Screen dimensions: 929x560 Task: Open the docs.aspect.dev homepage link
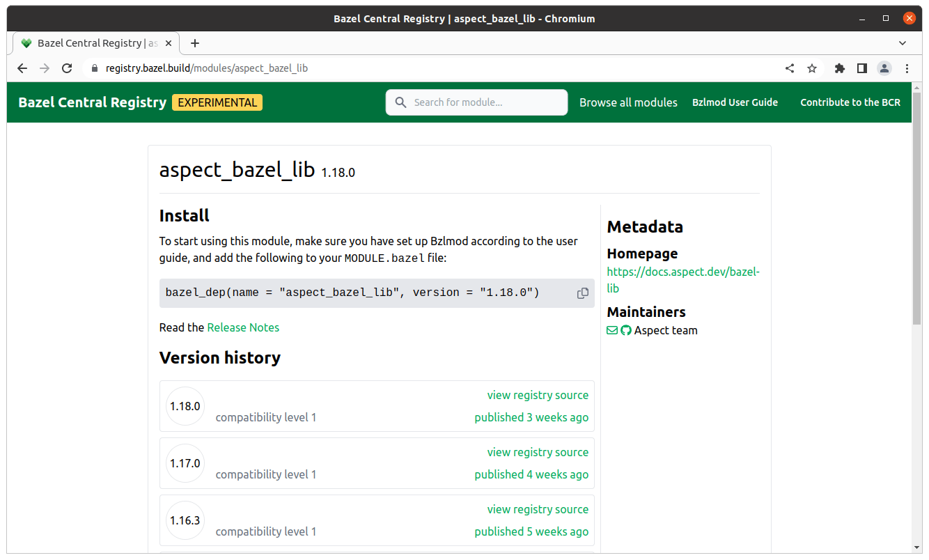click(683, 280)
